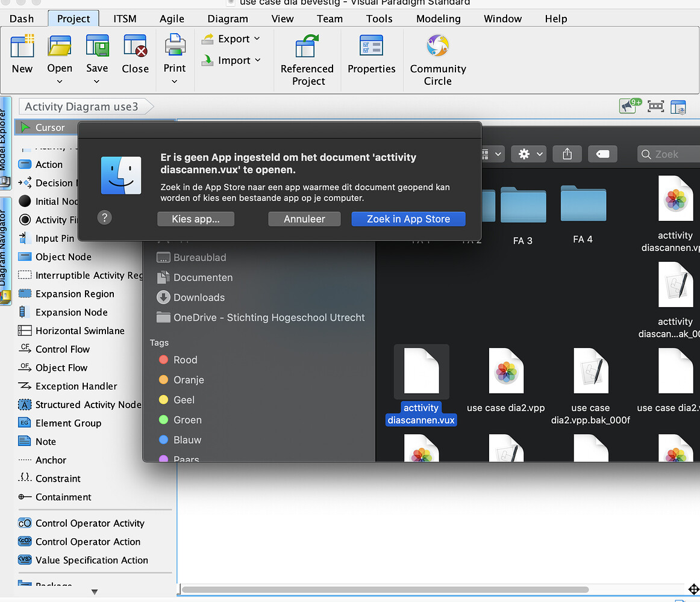Click the Finder Zoek search field
This screenshot has height=602, width=700.
[669, 154]
